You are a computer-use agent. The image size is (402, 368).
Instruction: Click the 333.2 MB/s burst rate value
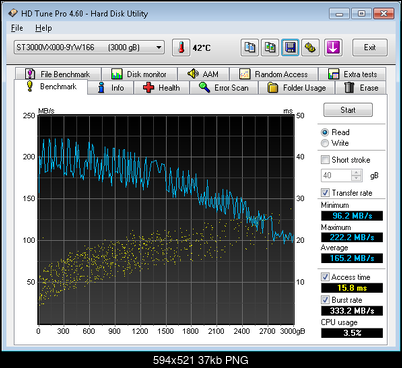point(352,311)
